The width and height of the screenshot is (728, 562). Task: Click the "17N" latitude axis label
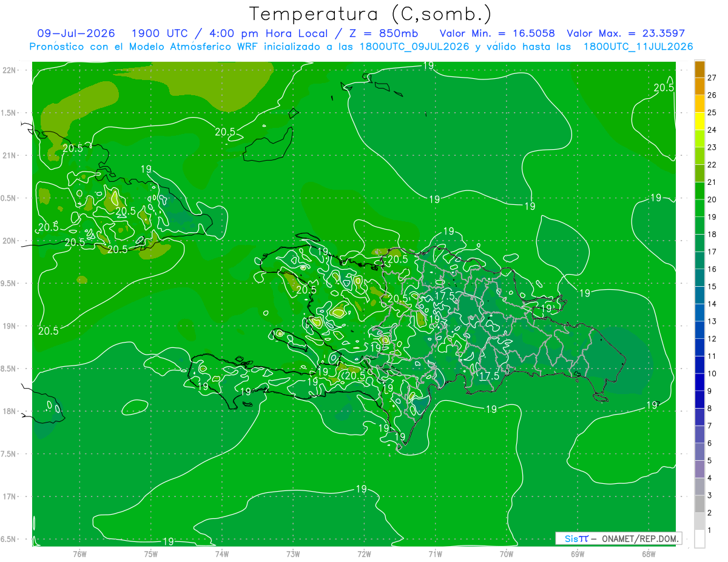[x=10, y=497]
